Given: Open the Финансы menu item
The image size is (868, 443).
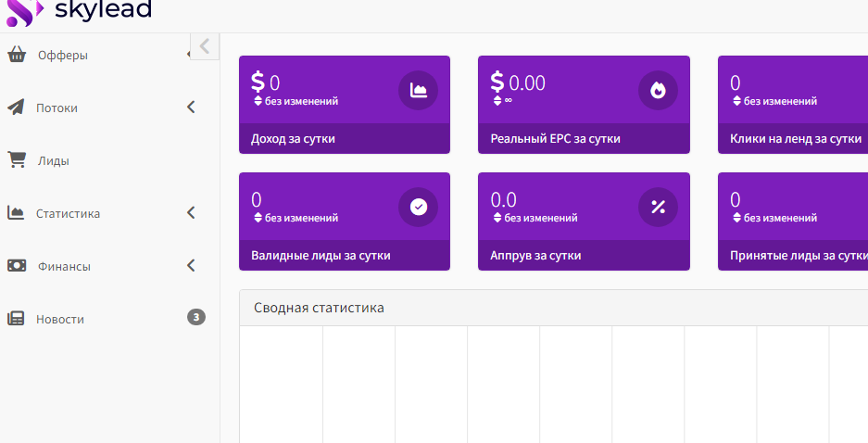Looking at the screenshot, I should (64, 266).
